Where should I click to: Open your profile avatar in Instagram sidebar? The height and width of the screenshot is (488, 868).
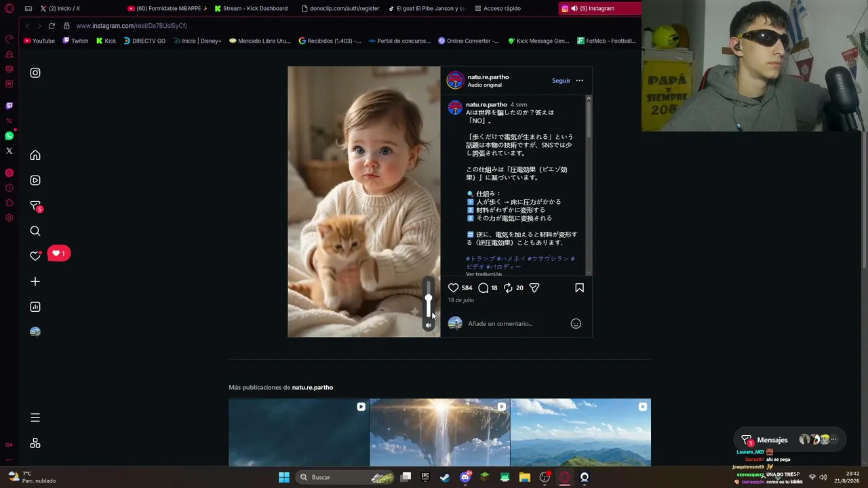35,331
